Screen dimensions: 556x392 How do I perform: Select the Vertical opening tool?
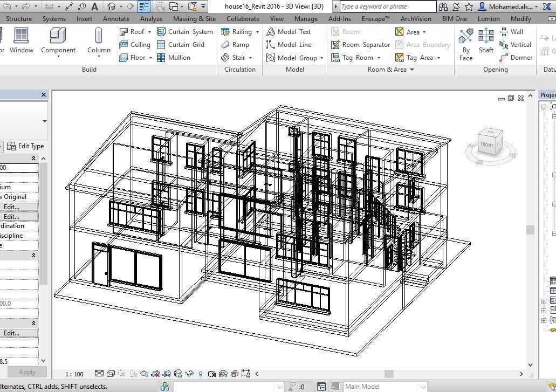(515, 45)
